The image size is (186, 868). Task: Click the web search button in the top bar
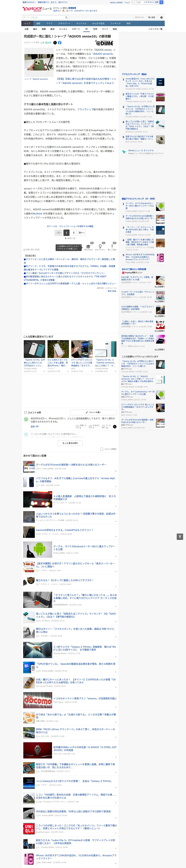coord(161,2)
